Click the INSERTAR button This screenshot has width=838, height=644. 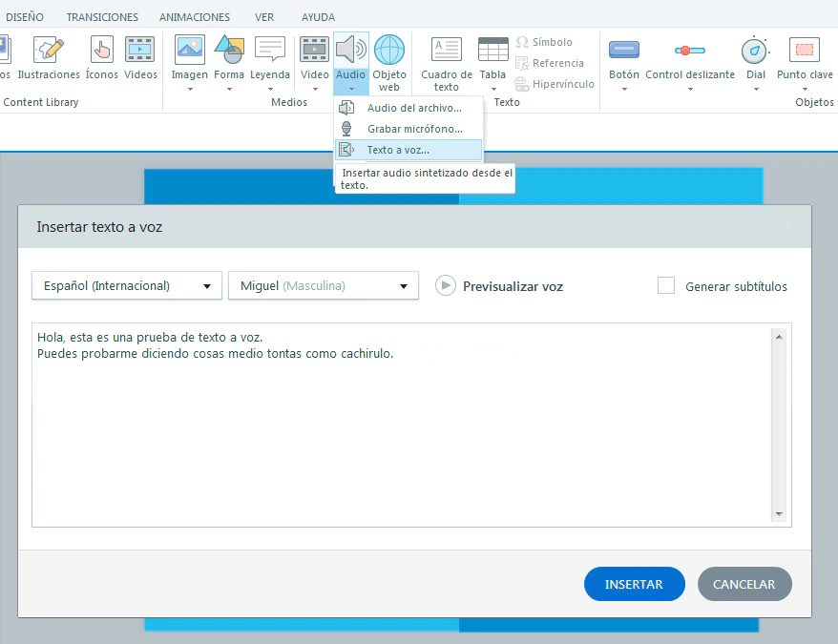point(635,584)
